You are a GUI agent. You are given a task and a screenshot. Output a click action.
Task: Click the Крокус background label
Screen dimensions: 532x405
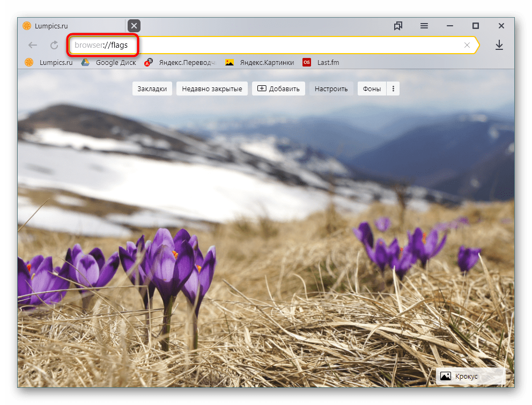coord(471,376)
